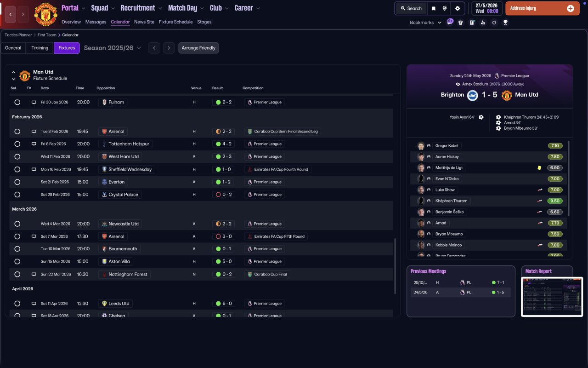
Task: Go back with the left arrow navigation button
Action: click(11, 14)
